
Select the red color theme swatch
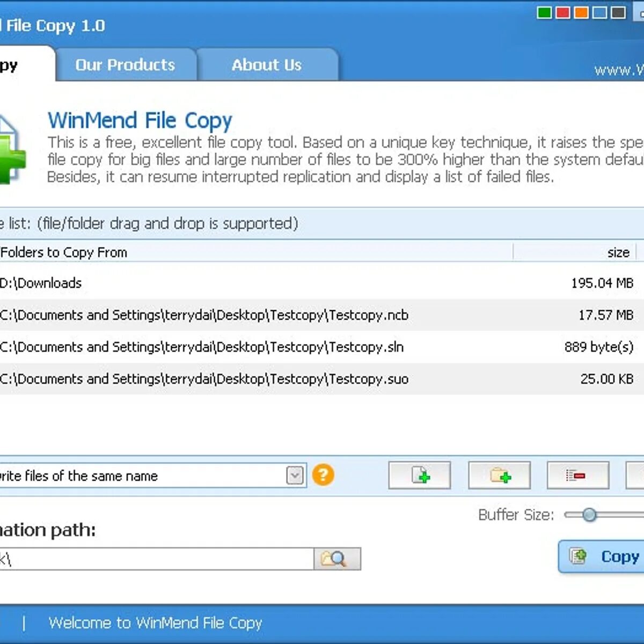pyautogui.click(x=563, y=12)
